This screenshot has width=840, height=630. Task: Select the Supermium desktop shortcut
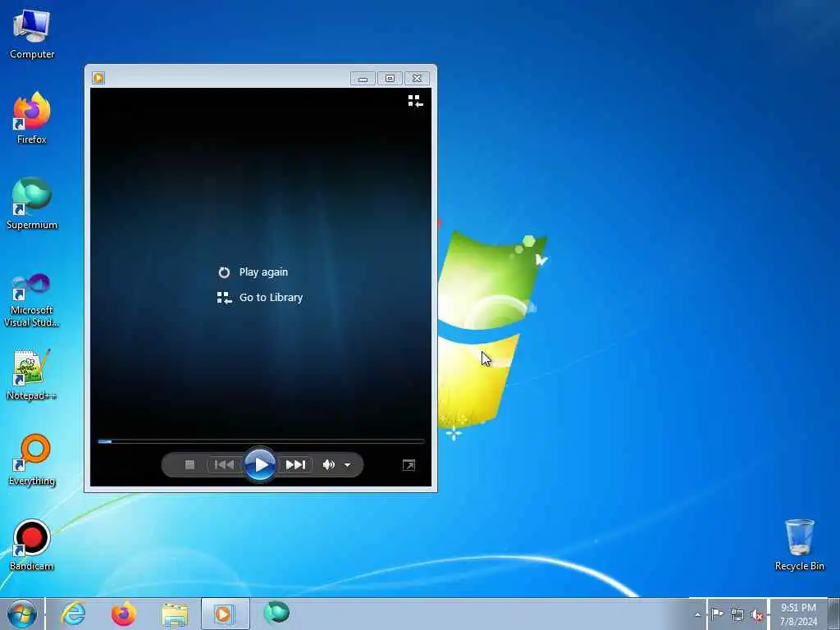[x=32, y=203]
